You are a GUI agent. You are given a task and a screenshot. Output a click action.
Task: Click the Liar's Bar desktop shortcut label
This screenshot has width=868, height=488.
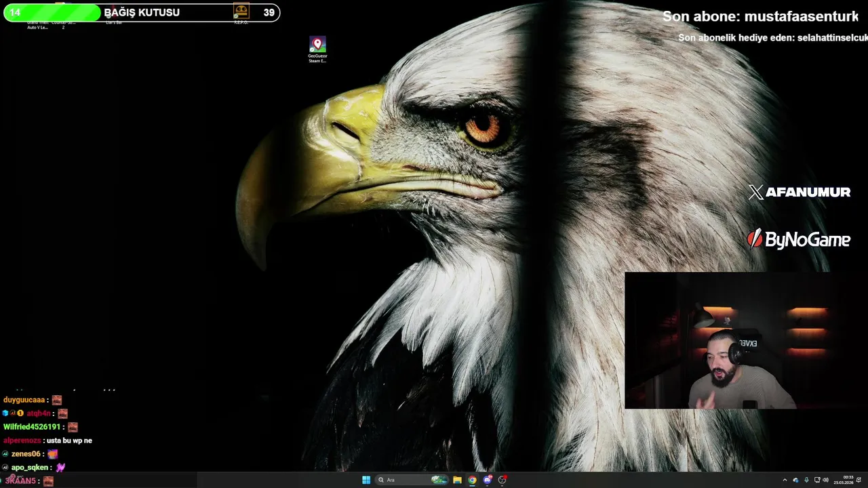click(x=114, y=22)
